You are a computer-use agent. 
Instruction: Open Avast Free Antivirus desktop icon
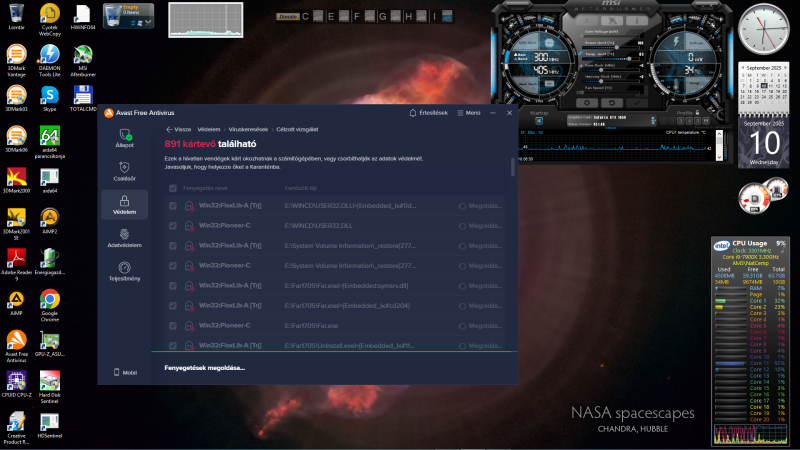pyautogui.click(x=16, y=346)
